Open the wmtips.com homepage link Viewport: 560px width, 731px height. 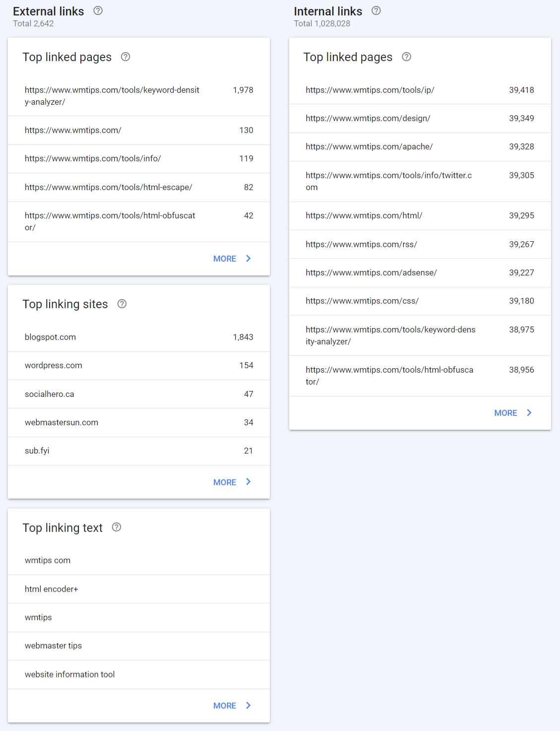[x=73, y=130]
